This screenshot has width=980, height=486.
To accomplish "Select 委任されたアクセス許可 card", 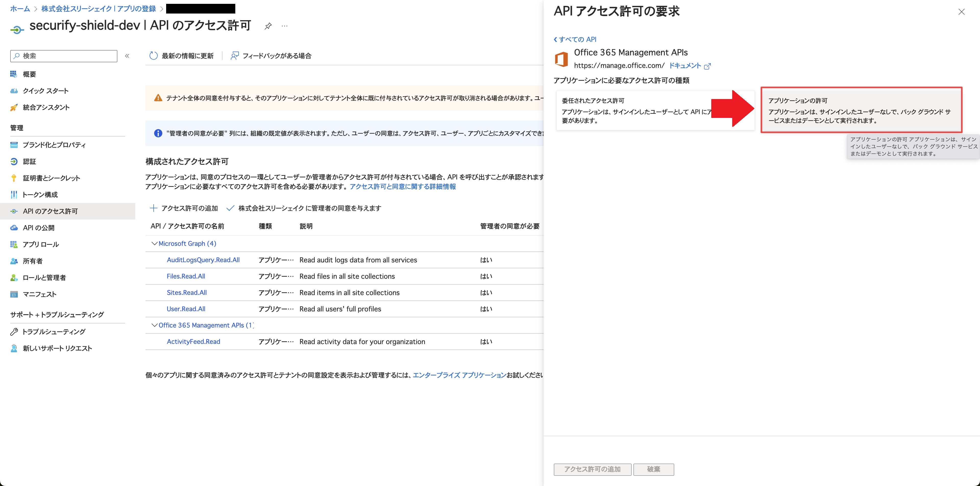I will (x=655, y=110).
